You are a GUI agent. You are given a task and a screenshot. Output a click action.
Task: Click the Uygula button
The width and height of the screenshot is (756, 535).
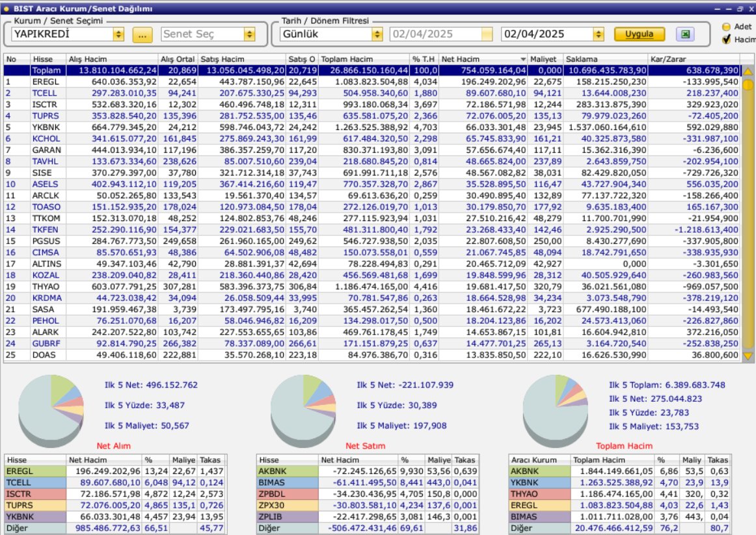[x=640, y=34]
